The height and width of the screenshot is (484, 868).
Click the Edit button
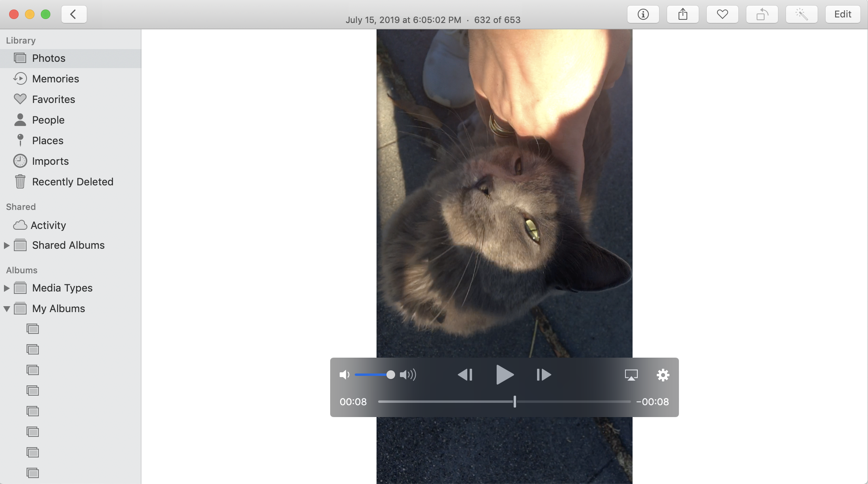(843, 15)
